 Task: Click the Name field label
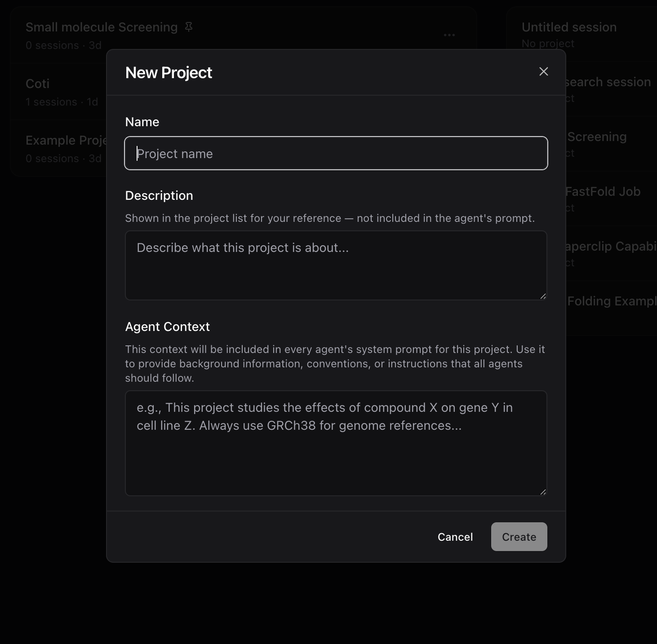pyautogui.click(x=142, y=122)
